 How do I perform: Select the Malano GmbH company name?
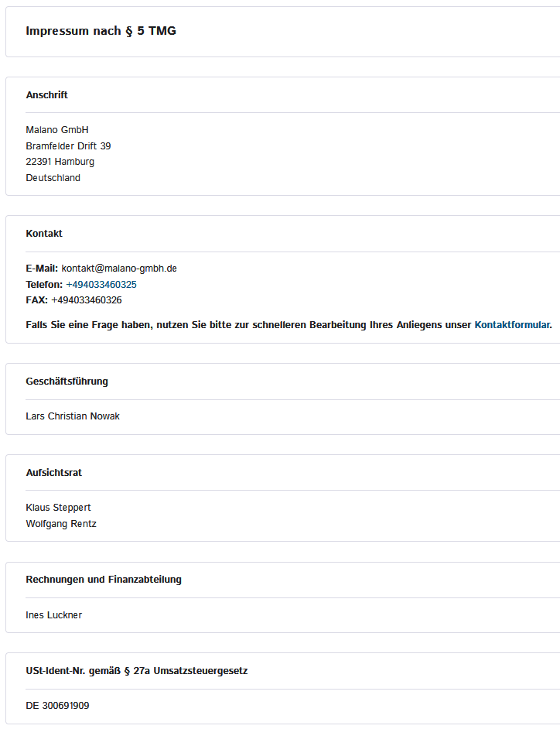tap(57, 130)
